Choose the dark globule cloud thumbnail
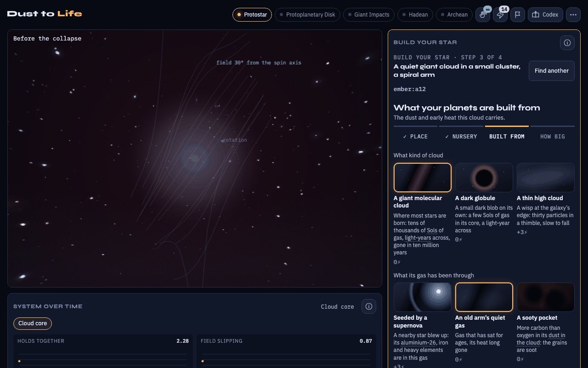 coord(484,178)
